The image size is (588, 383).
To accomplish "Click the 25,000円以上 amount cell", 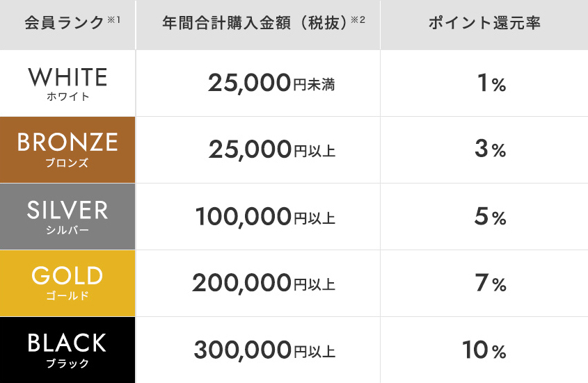I will [x=271, y=150].
